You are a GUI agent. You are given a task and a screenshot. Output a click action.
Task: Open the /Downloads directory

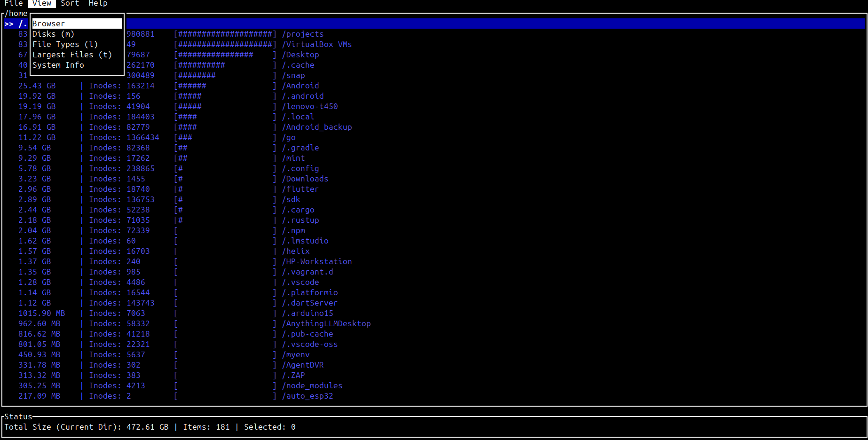(305, 179)
